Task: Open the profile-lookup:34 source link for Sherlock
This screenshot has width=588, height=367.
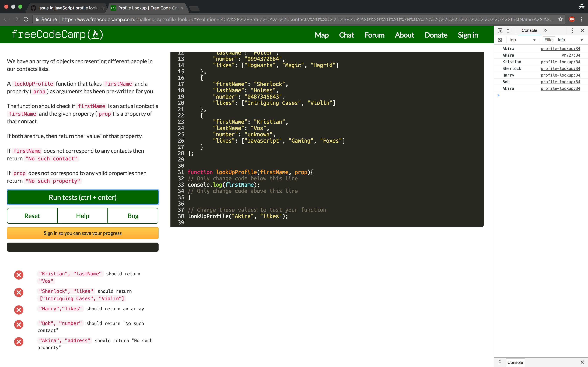Action: [x=560, y=69]
